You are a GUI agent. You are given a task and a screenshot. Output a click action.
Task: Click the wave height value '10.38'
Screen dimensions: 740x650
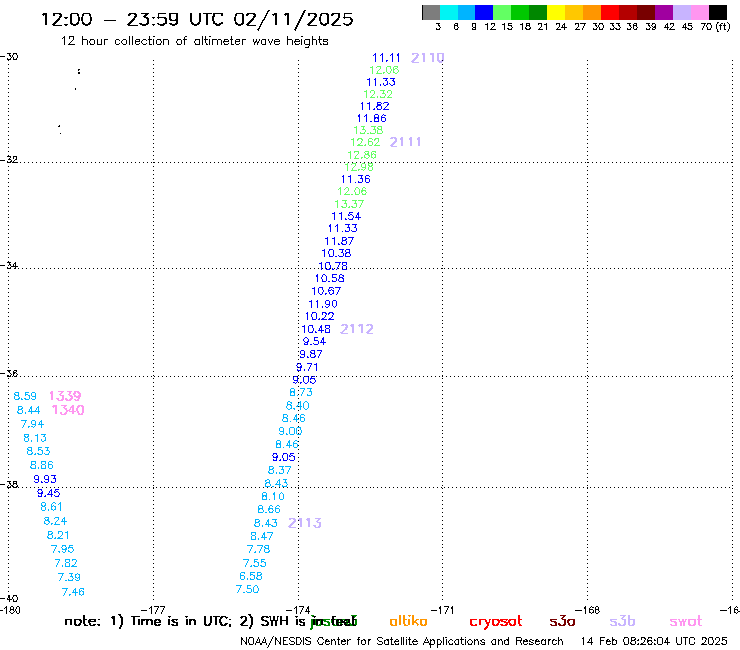(x=336, y=253)
